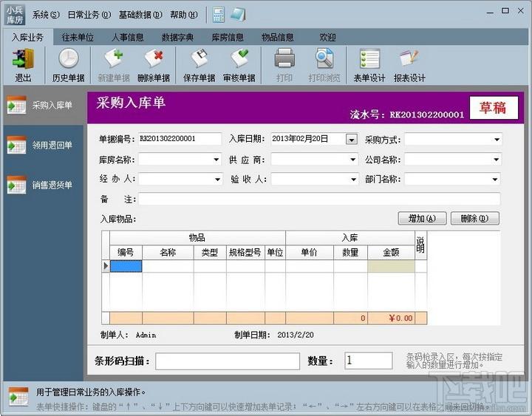Click the 数量 column header in table
Screen dimensions: 532x416
[x=350, y=253]
